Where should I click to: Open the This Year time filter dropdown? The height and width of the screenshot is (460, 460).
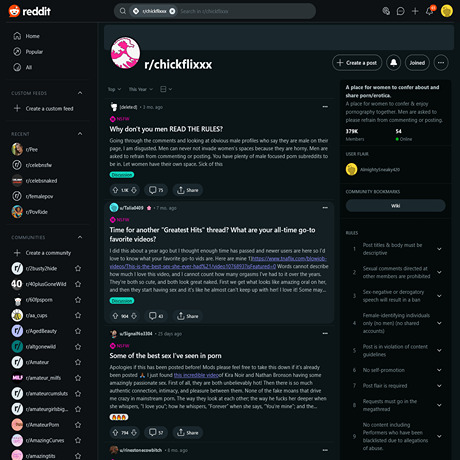(141, 89)
